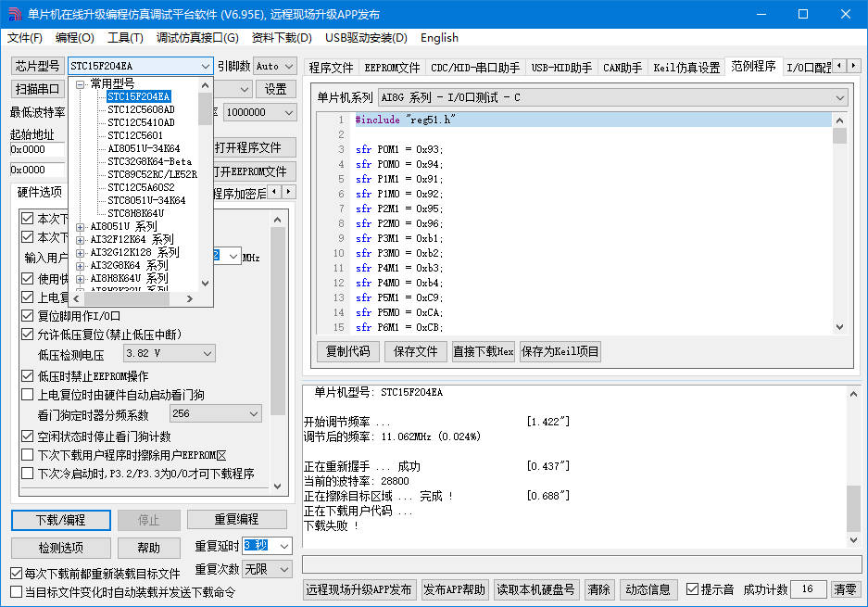Open the 资料下载(D) menu
The height and width of the screenshot is (607, 868).
click(282, 38)
